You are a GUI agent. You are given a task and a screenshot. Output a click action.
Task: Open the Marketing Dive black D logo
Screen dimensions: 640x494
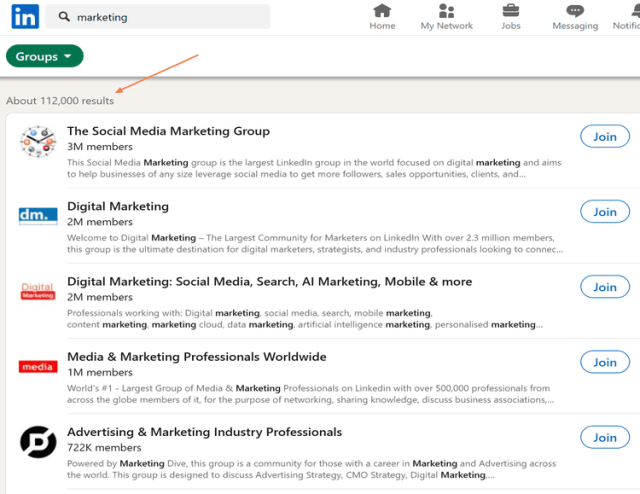pos(38,442)
